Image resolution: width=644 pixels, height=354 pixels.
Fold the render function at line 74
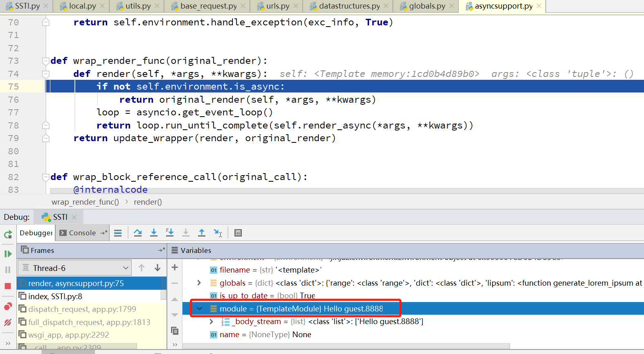46,74
